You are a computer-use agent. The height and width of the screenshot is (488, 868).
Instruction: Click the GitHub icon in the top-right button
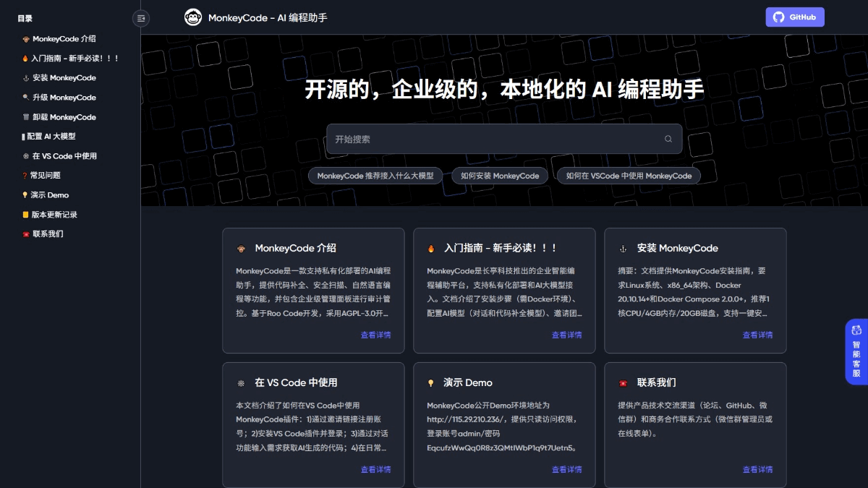[x=780, y=17]
